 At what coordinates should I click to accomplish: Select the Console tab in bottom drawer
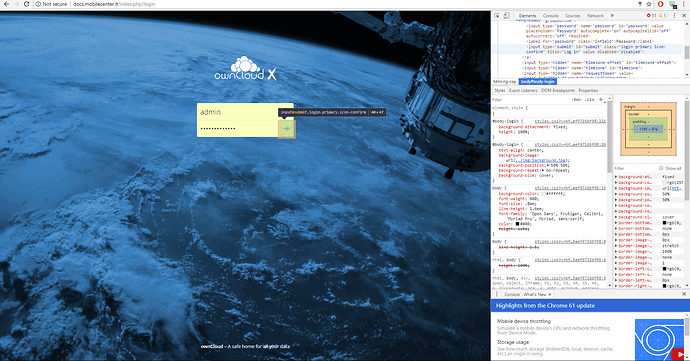[512, 294]
